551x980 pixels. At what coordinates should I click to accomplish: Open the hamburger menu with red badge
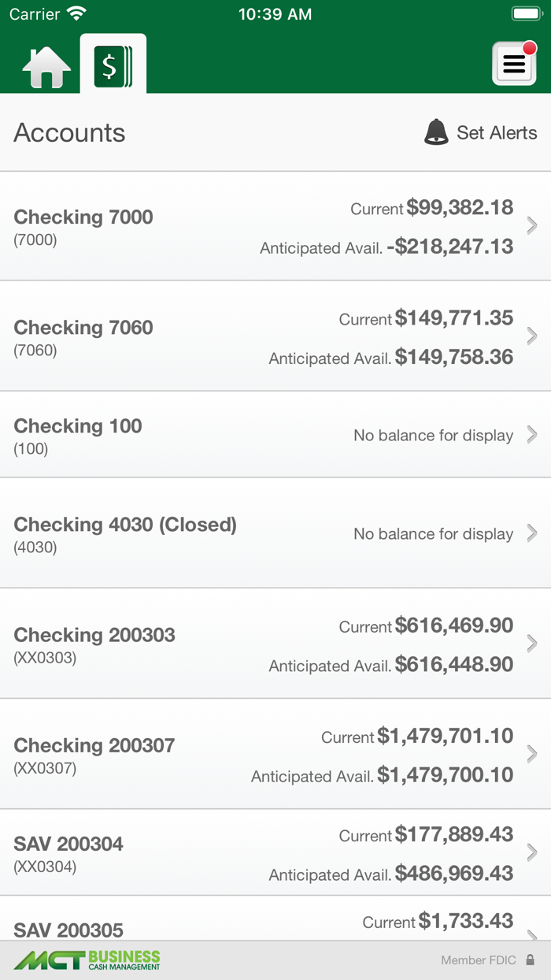pyautogui.click(x=513, y=64)
